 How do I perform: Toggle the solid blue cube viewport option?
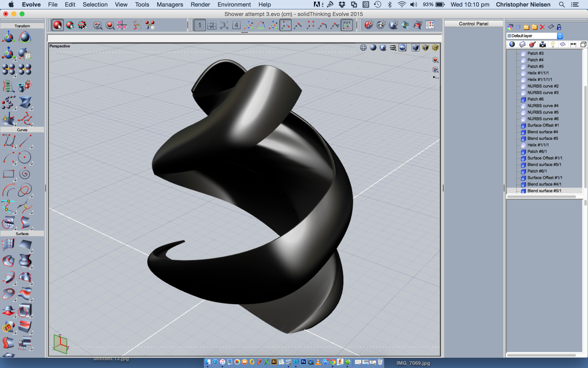pyautogui.click(x=415, y=48)
